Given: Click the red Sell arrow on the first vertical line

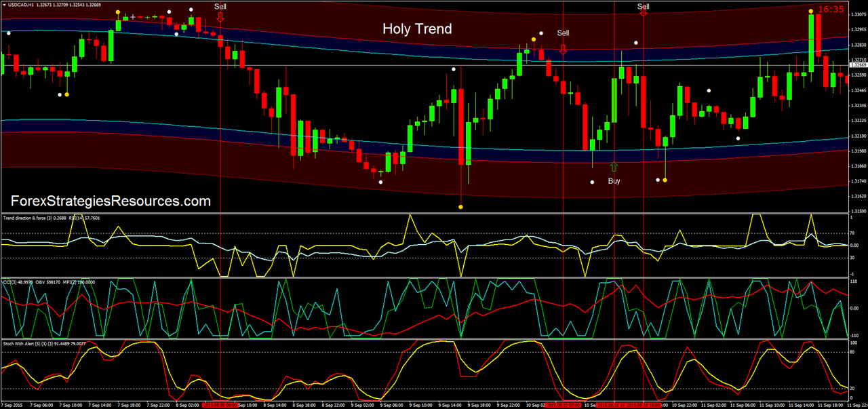Looking at the screenshot, I should click(220, 19).
